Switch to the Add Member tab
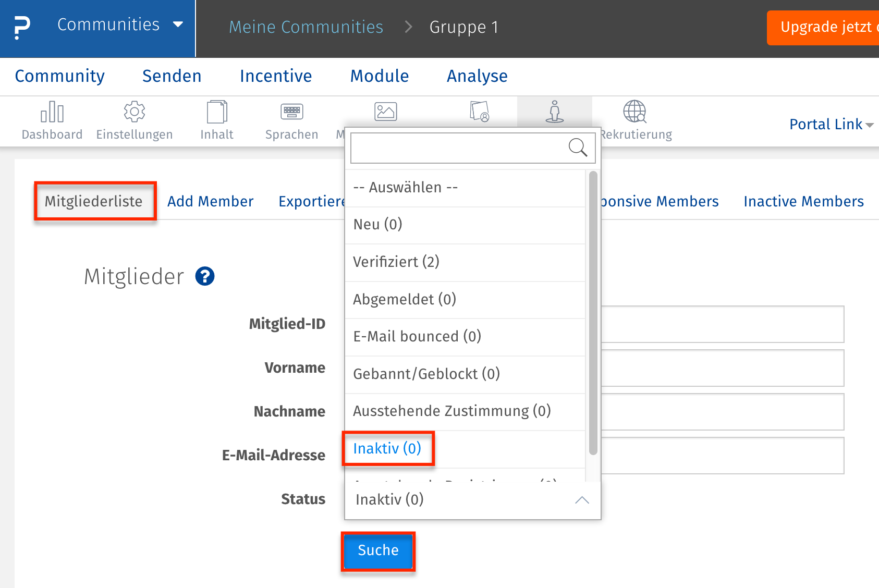Viewport: 879px width, 588px height. coord(210,201)
